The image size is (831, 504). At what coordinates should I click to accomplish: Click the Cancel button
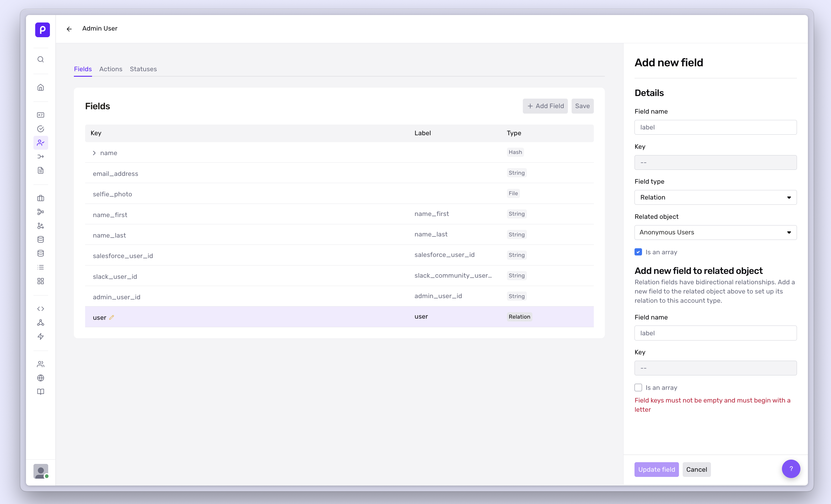click(x=697, y=469)
